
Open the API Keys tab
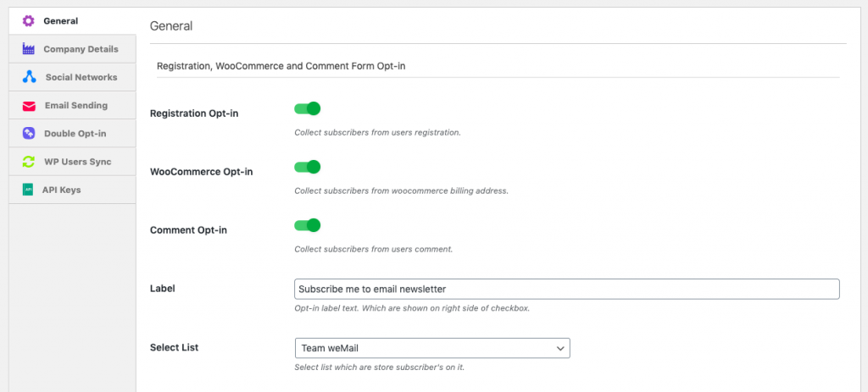coord(62,190)
